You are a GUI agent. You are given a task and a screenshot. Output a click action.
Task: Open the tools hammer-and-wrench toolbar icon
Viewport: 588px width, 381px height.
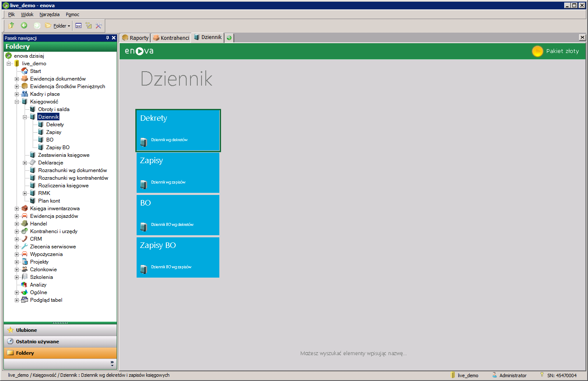(99, 25)
